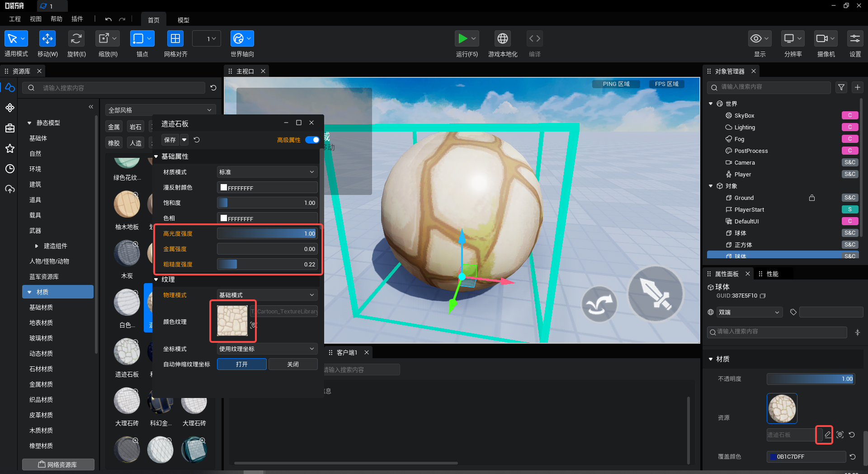868x474 pixels.
Task: Select 石材材质 category
Action: 41,369
